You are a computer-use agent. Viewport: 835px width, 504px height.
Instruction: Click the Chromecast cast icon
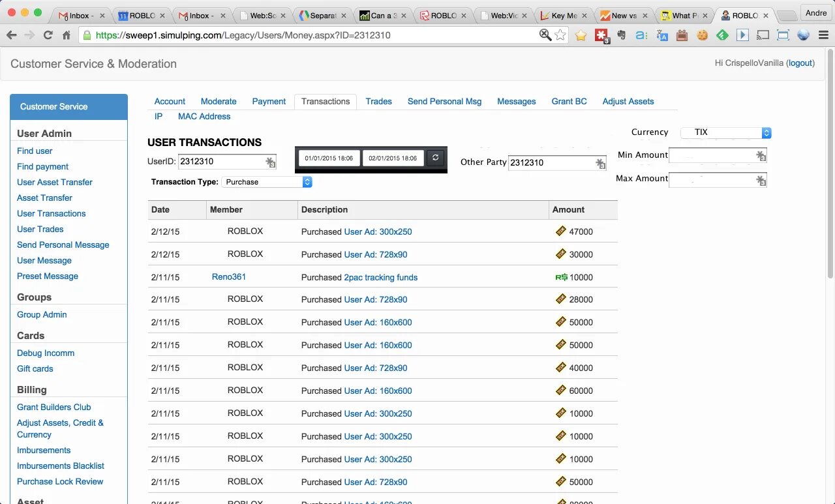763,35
